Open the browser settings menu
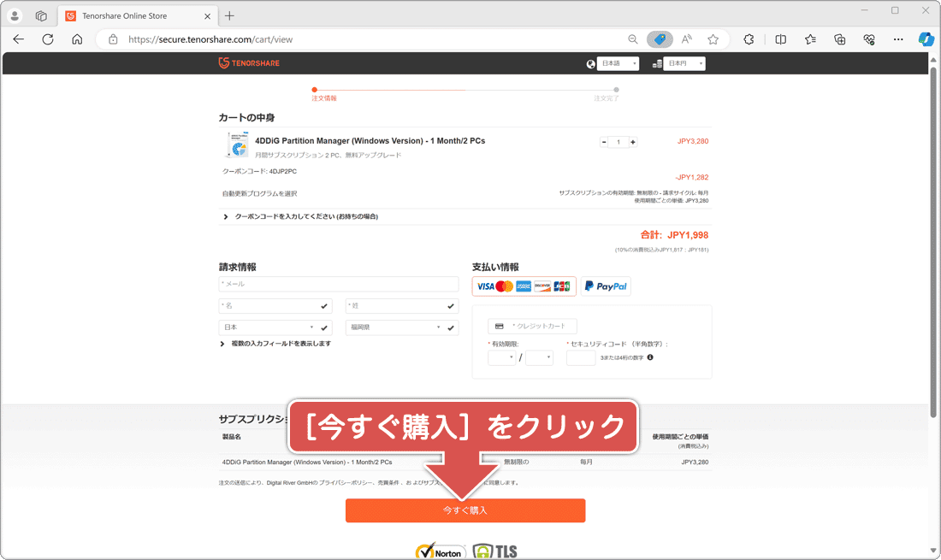This screenshot has width=941, height=560. coord(898,38)
